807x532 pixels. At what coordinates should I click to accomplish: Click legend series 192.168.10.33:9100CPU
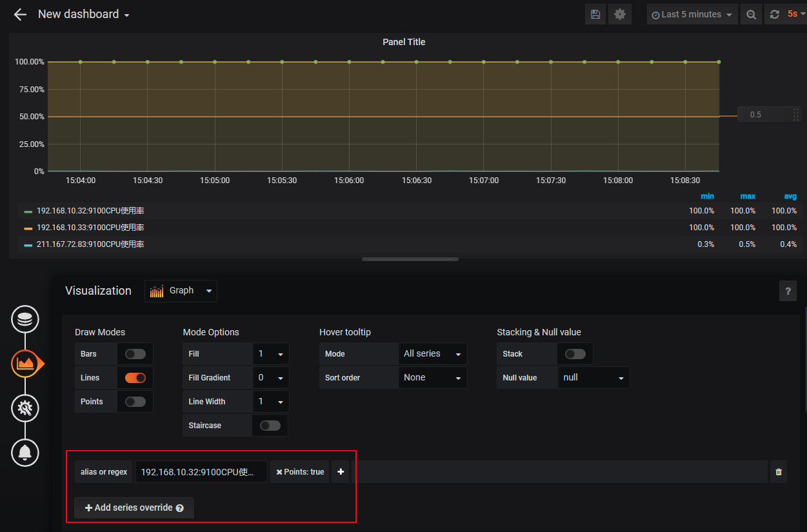click(90, 228)
